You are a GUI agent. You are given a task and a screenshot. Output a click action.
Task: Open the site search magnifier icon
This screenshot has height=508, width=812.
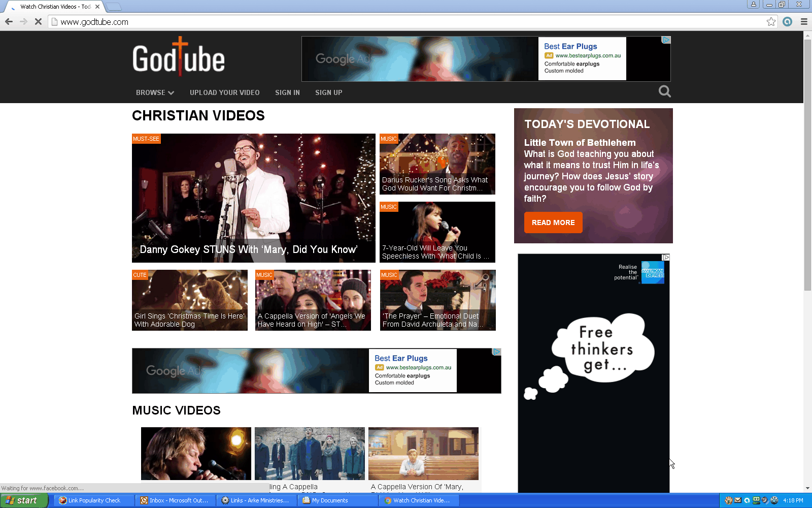click(x=664, y=91)
